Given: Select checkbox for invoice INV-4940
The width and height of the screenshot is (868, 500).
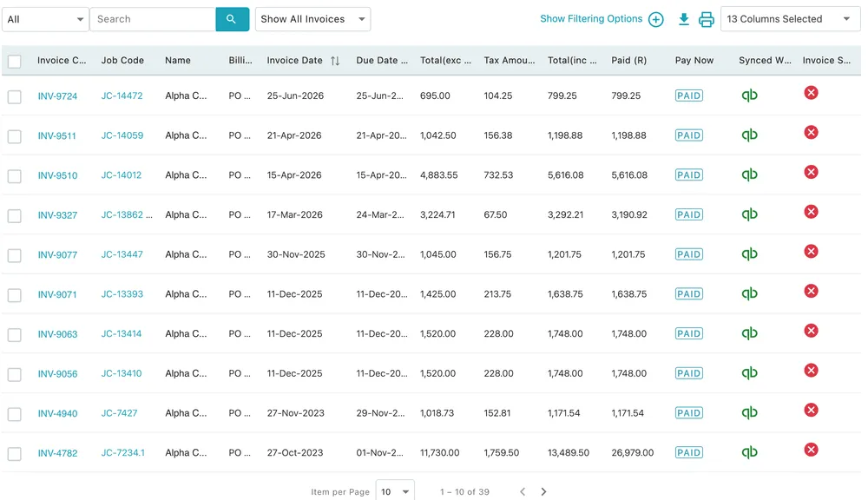Looking at the screenshot, I should pos(15,414).
